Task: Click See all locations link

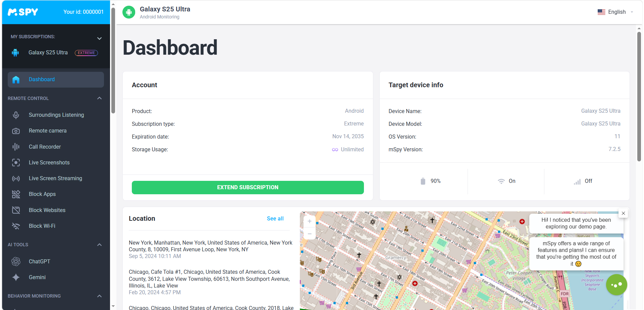Action: tap(275, 219)
